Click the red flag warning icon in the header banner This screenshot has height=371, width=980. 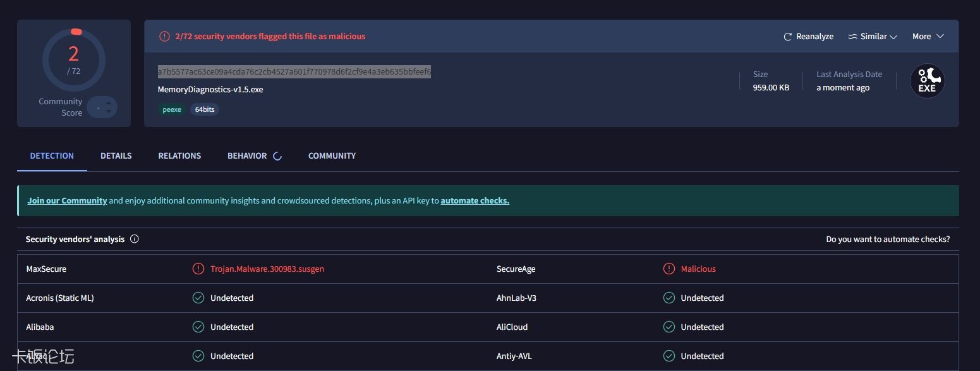click(164, 36)
